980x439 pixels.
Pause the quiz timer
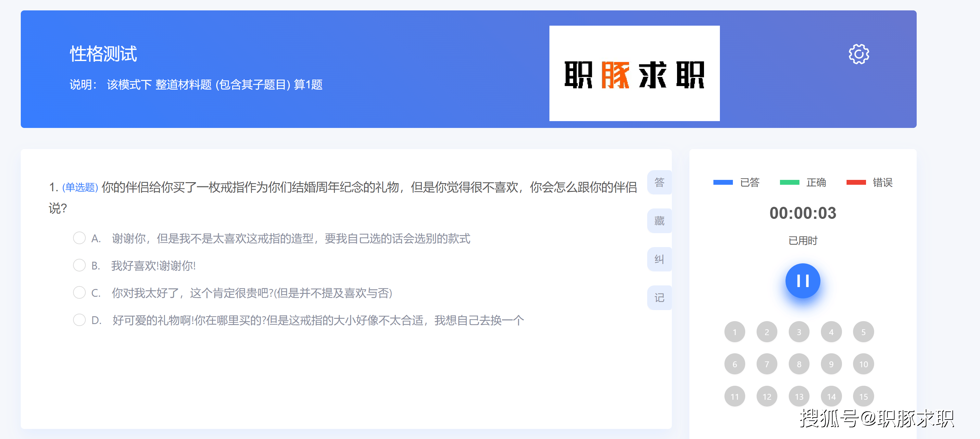(x=802, y=281)
